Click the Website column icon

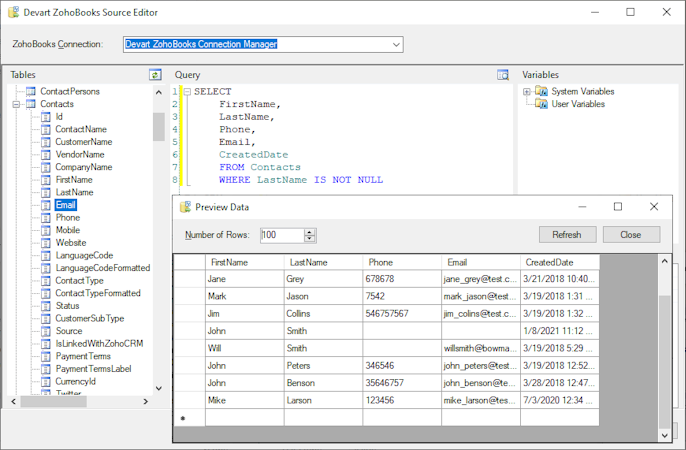pyautogui.click(x=46, y=243)
